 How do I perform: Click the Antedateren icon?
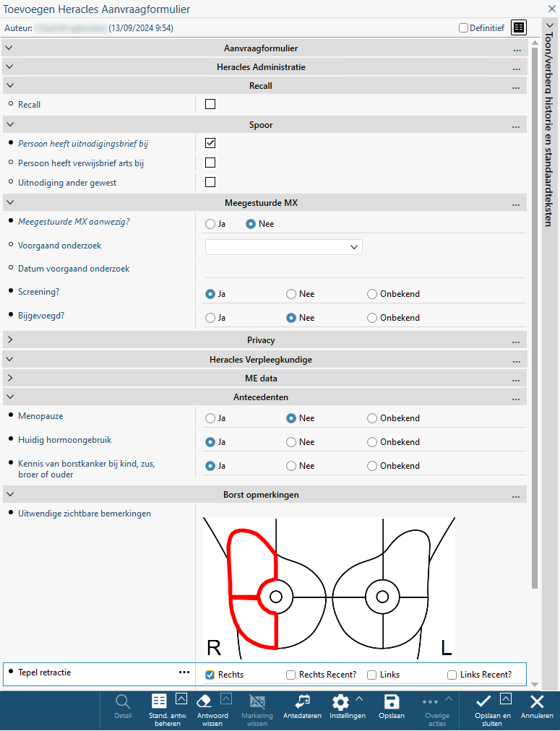click(x=302, y=701)
